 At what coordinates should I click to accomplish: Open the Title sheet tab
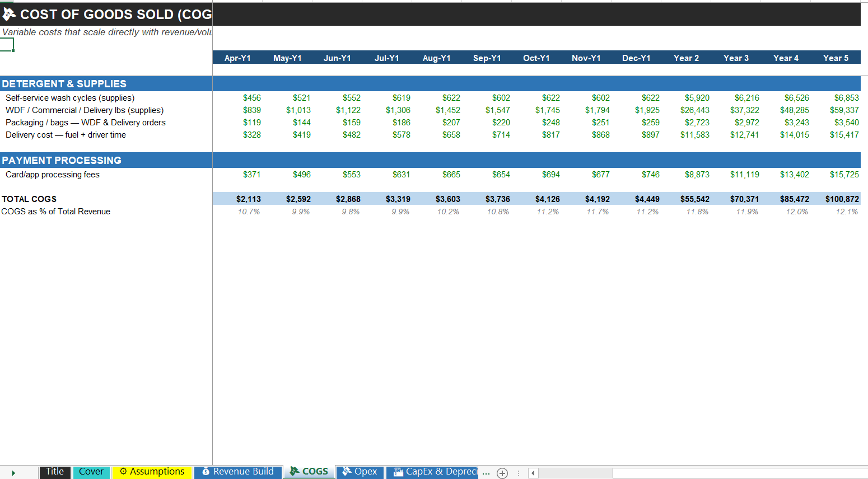pyautogui.click(x=55, y=472)
